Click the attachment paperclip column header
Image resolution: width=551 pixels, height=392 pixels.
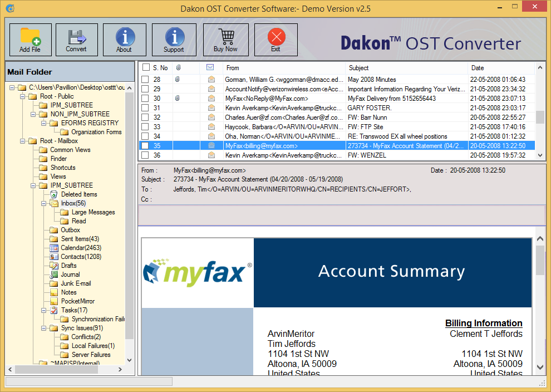click(179, 67)
